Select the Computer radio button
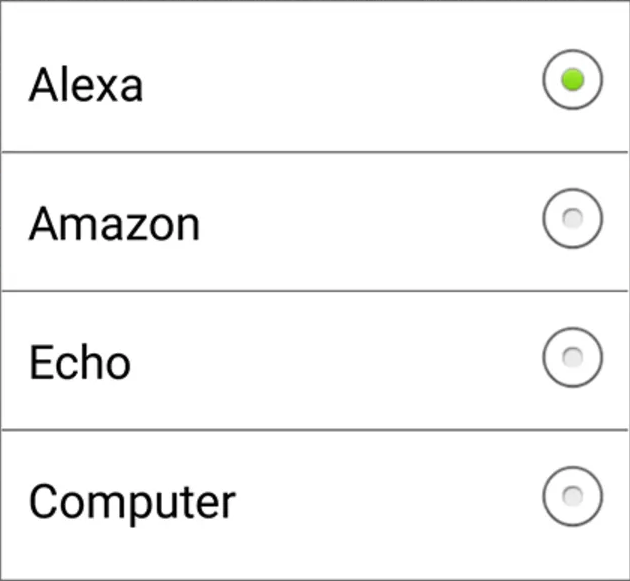Viewport: 630px width, 581px height. tap(573, 496)
